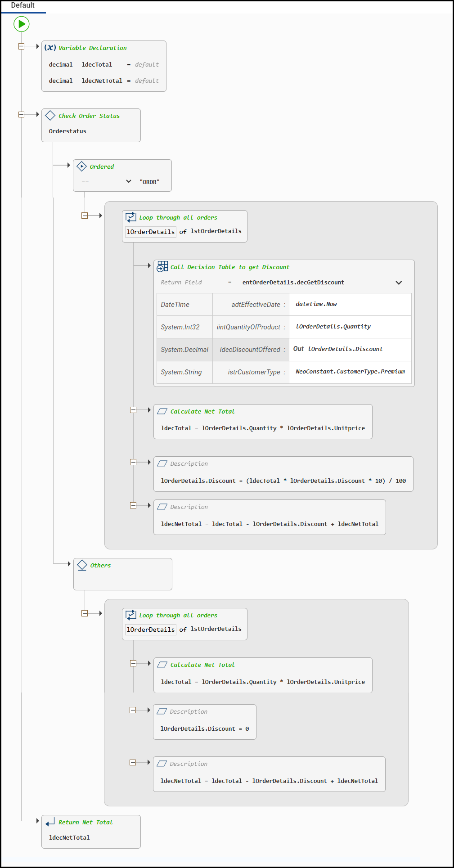Click NeoConstant.CustomerType.Premium parameter value
The height and width of the screenshot is (868, 454).
350,372
